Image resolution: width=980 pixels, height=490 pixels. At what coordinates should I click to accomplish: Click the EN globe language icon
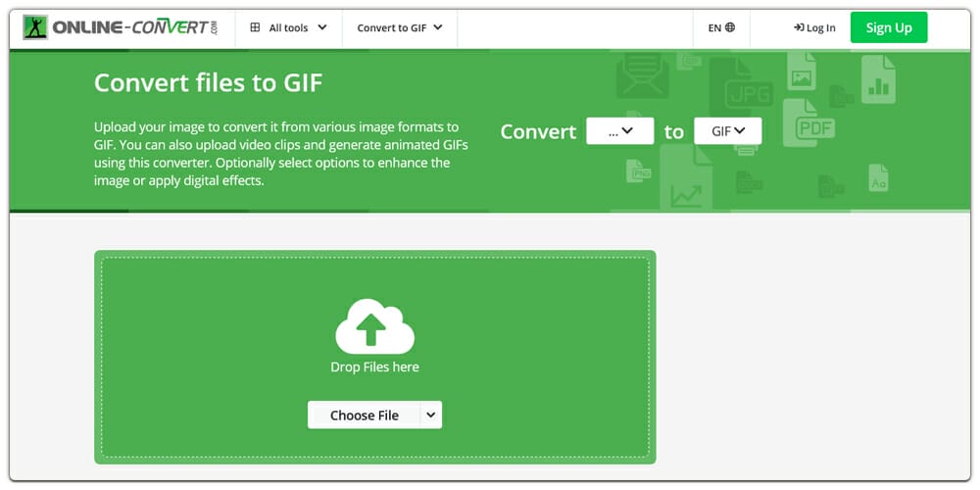(730, 27)
